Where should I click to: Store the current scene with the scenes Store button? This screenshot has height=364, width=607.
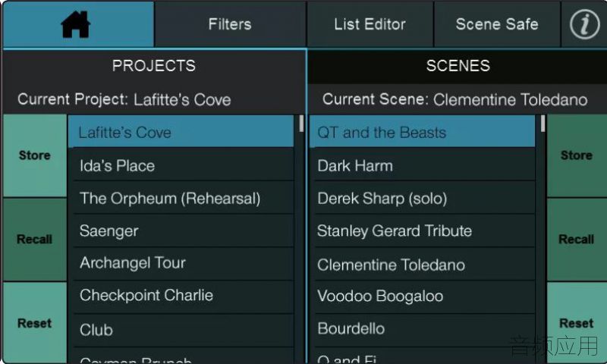tap(577, 155)
